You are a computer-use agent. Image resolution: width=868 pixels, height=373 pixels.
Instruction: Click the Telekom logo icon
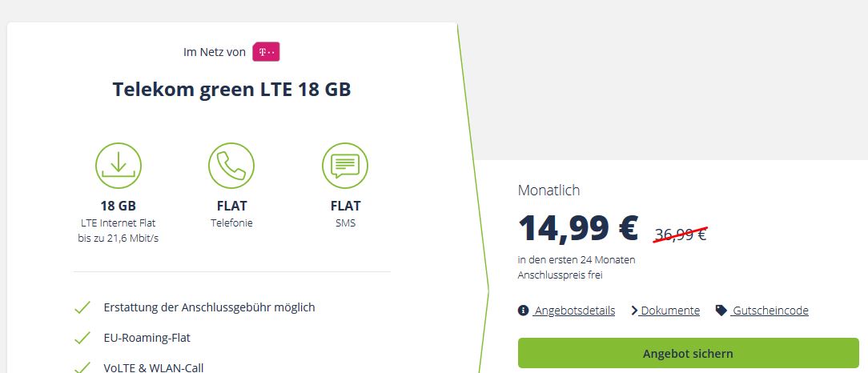click(266, 51)
